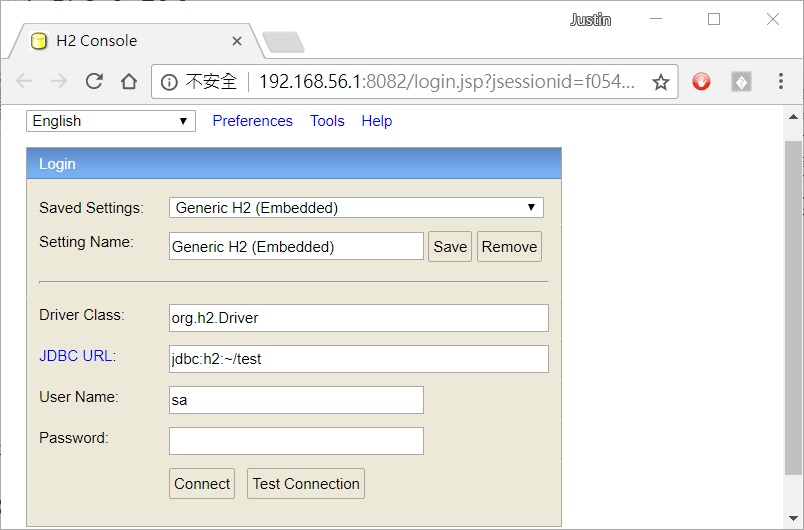Click the Justin profile button

click(590, 19)
